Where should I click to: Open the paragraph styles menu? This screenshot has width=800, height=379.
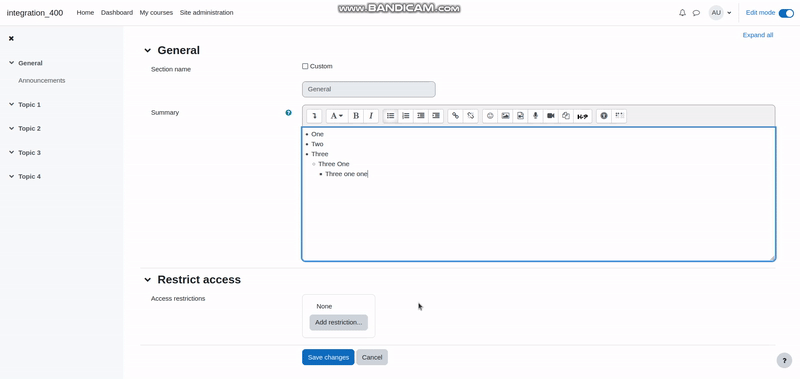337,116
